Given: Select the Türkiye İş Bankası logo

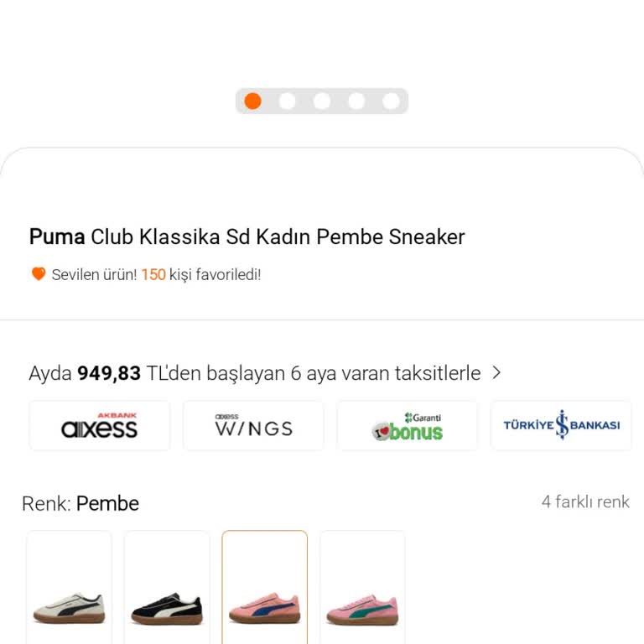Looking at the screenshot, I should (x=561, y=425).
